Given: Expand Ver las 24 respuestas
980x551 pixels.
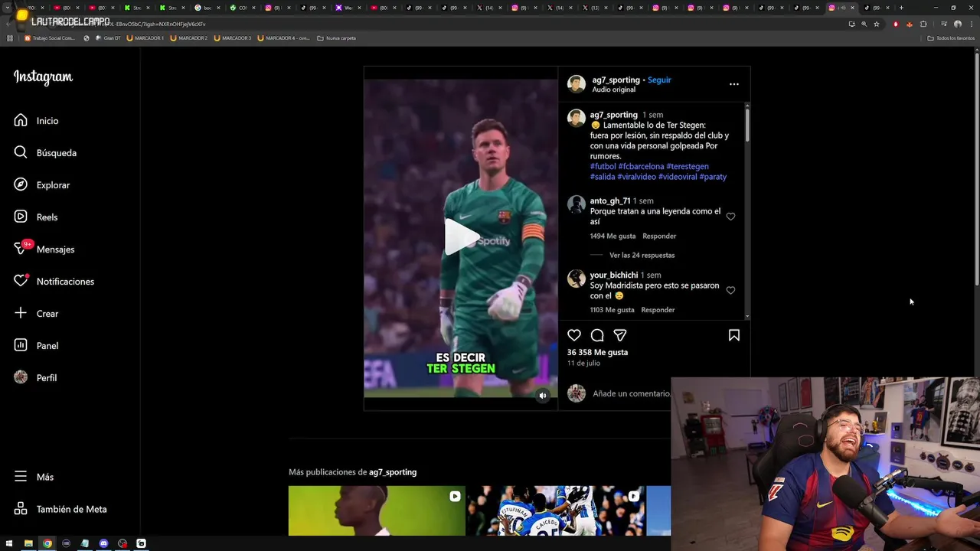Looking at the screenshot, I should [642, 255].
